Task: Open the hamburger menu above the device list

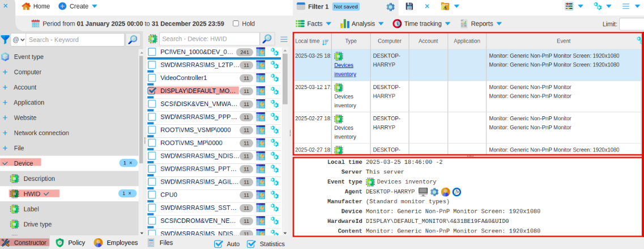Action: pos(284,39)
